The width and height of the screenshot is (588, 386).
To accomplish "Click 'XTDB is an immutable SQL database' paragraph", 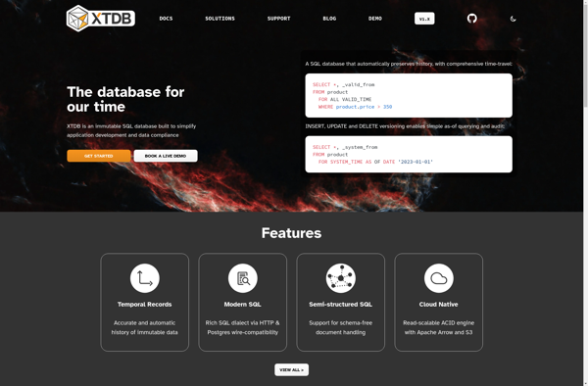I will tap(131, 130).
